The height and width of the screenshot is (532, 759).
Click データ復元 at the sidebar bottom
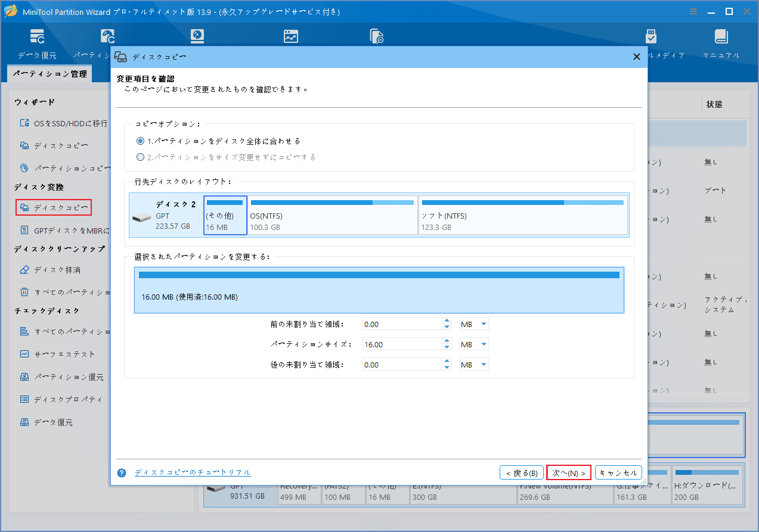pos(47,422)
